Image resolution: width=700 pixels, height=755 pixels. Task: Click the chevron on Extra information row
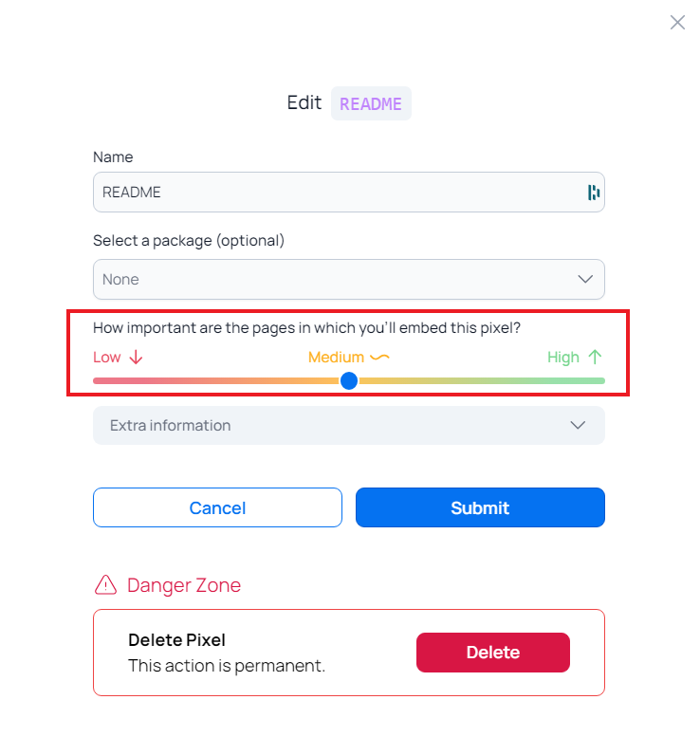click(x=578, y=426)
